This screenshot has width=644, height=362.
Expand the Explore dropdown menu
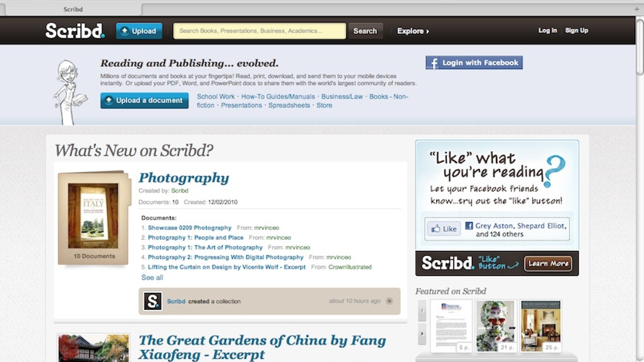413,31
